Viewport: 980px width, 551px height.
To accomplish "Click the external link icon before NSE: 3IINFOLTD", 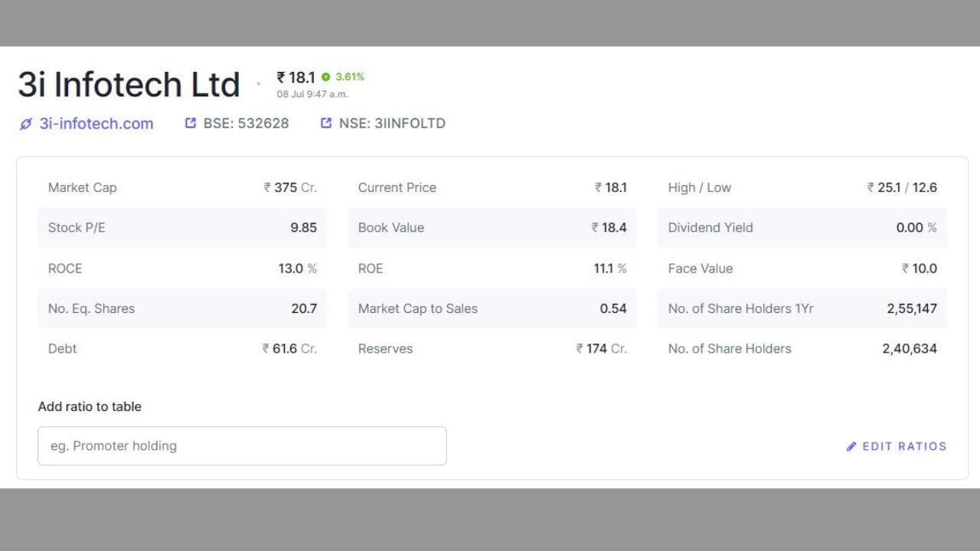I will click(326, 123).
